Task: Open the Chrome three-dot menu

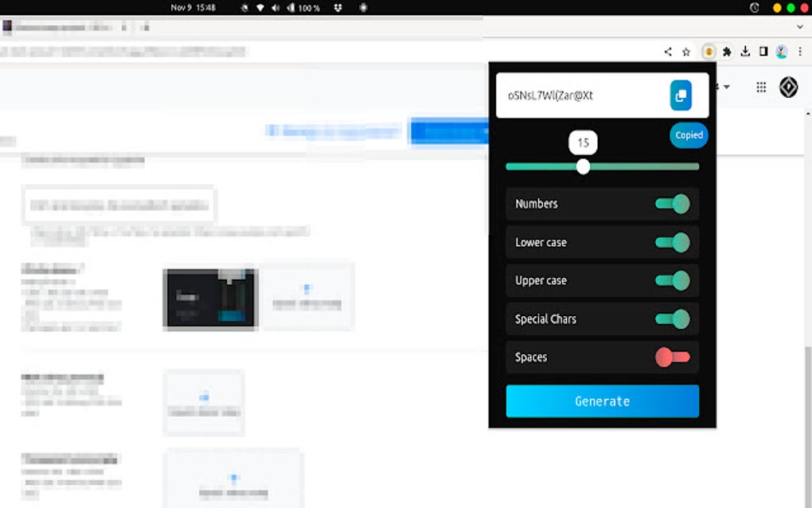Action: point(798,51)
